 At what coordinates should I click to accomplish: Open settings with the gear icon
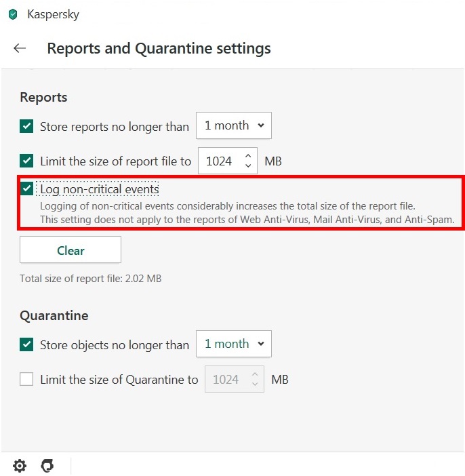[20, 466]
